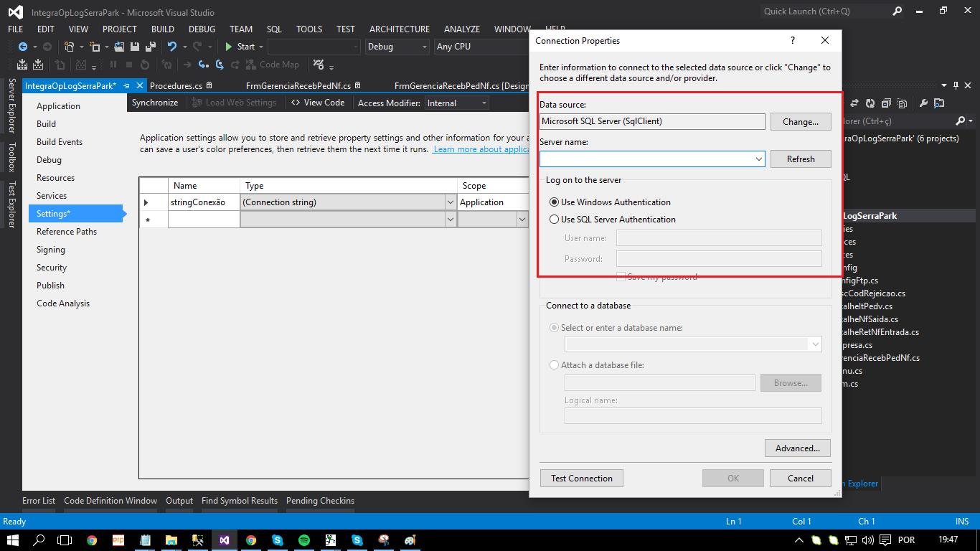Pin the IntegraOpLogSerraPark document tab
The image size is (980, 551).
coord(126,85)
